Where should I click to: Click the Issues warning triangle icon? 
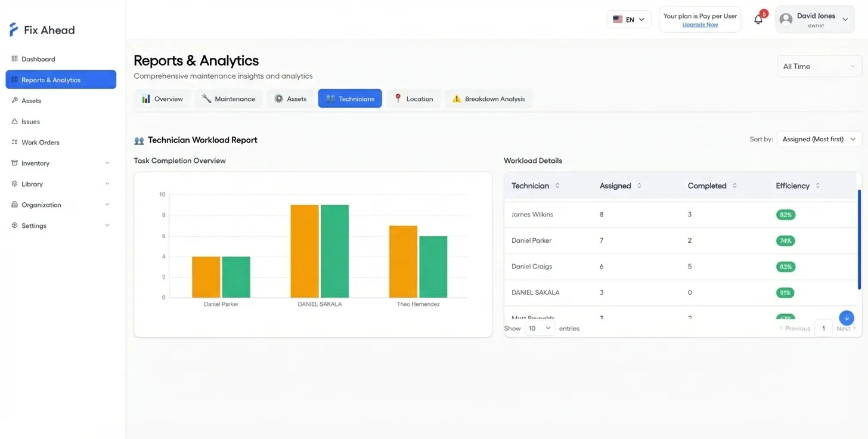coord(14,122)
